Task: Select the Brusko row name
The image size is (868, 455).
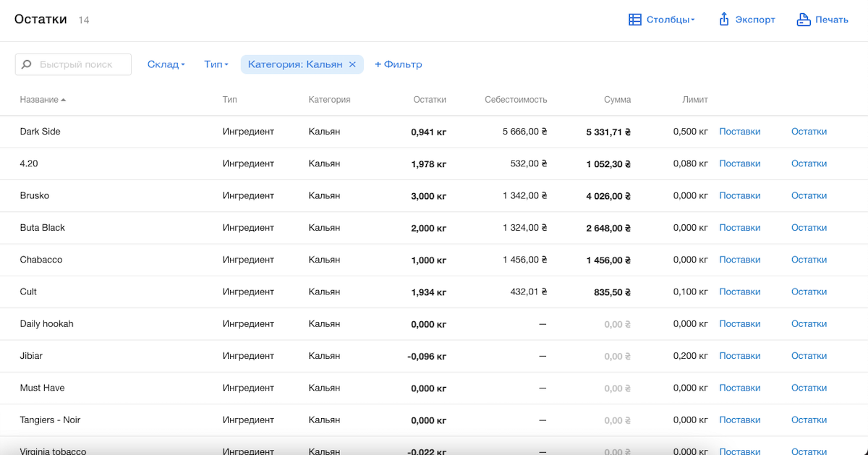Action: tap(35, 195)
